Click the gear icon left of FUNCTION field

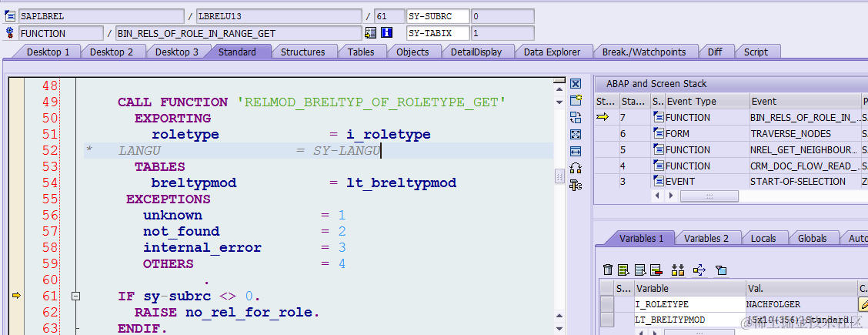click(x=9, y=33)
